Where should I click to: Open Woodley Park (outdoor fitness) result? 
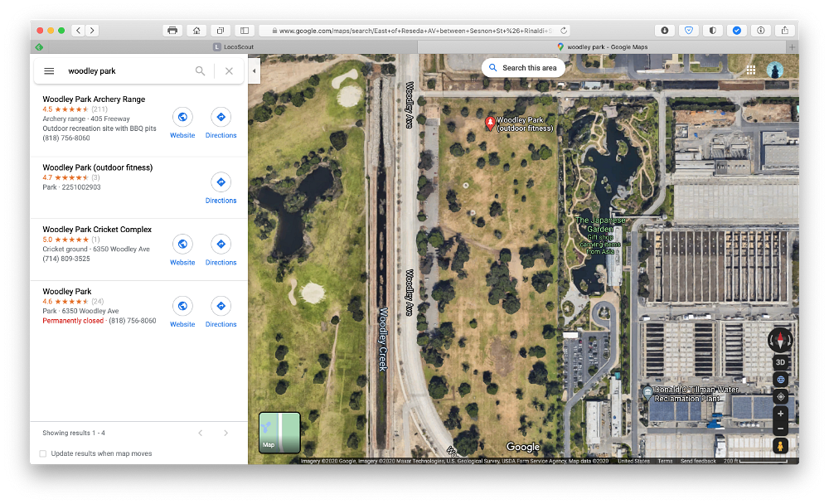(x=97, y=167)
